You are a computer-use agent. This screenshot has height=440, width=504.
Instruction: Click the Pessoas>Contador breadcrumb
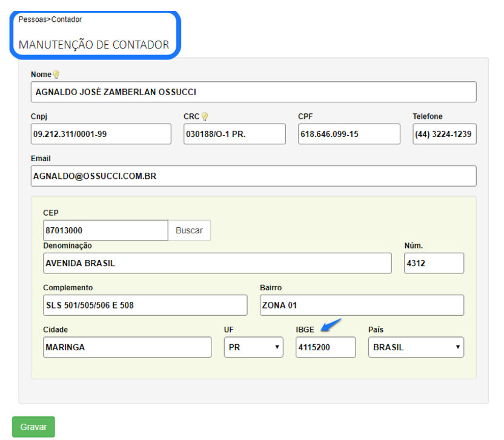(x=50, y=19)
